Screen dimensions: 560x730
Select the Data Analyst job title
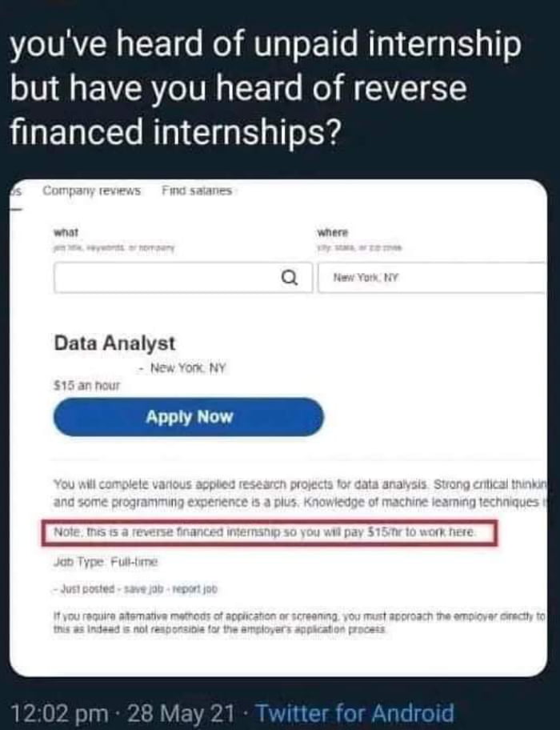coord(114,343)
